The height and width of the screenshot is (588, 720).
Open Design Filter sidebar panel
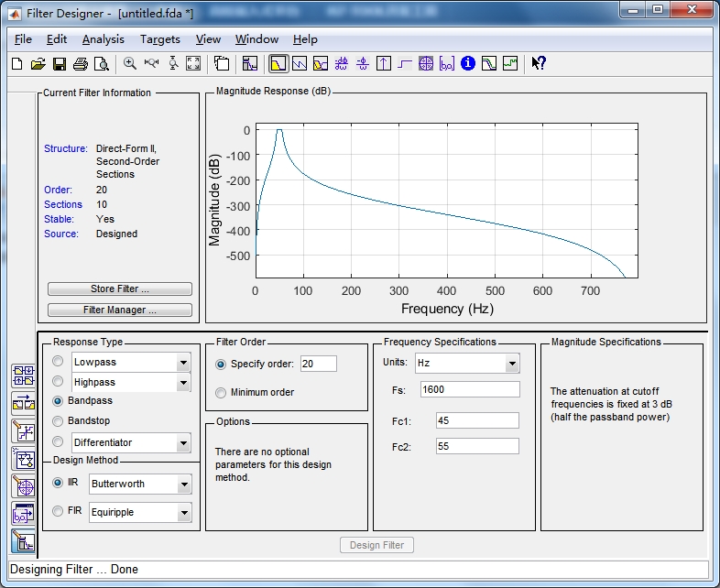[24, 541]
